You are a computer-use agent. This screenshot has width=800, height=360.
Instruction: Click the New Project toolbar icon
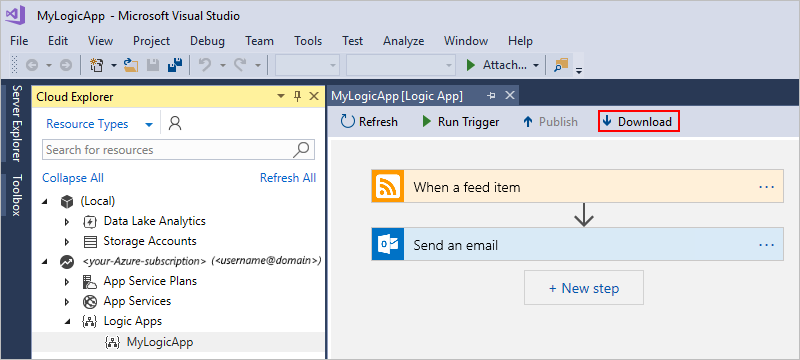(x=96, y=65)
